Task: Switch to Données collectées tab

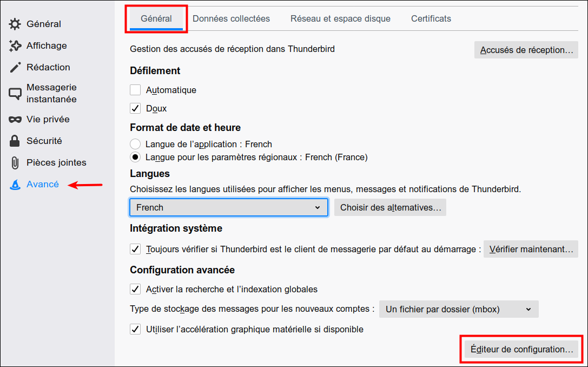Action: (231, 18)
